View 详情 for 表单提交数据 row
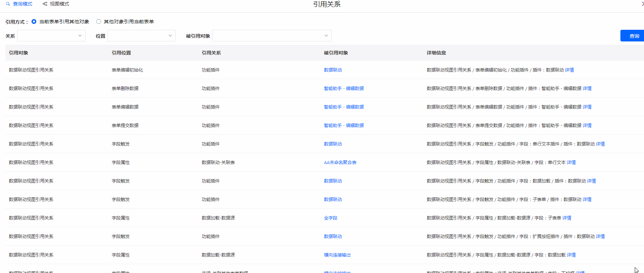The width and height of the screenshot is (644, 273). pyautogui.click(x=587, y=125)
